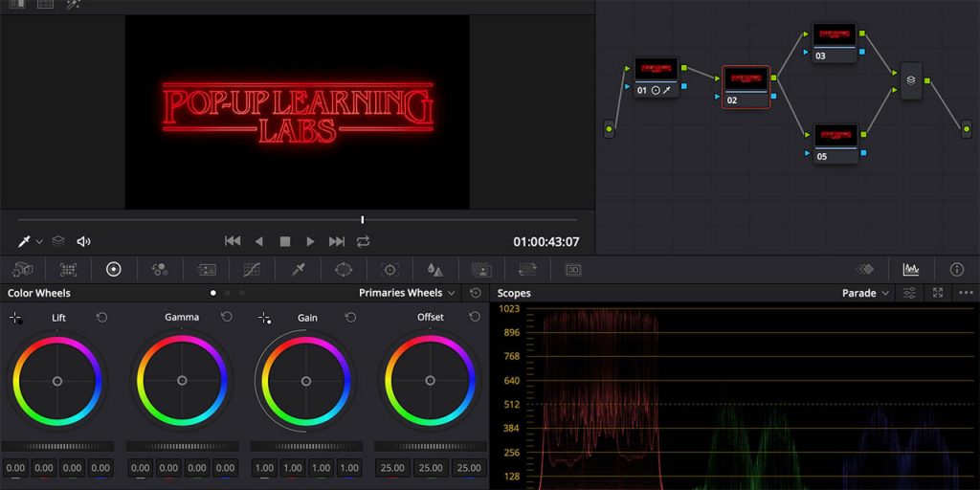Click the center of the Offset color wheel
The image size is (980, 490).
(431, 381)
